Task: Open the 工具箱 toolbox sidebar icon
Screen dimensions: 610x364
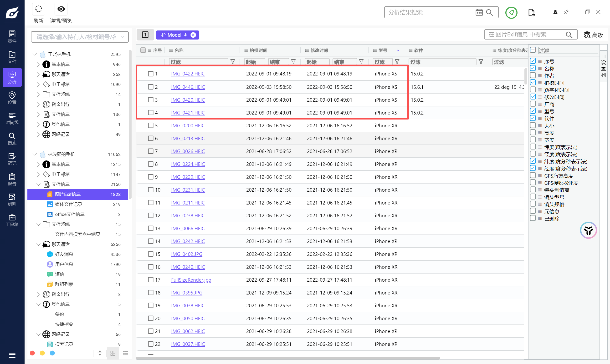Action: coord(12,220)
